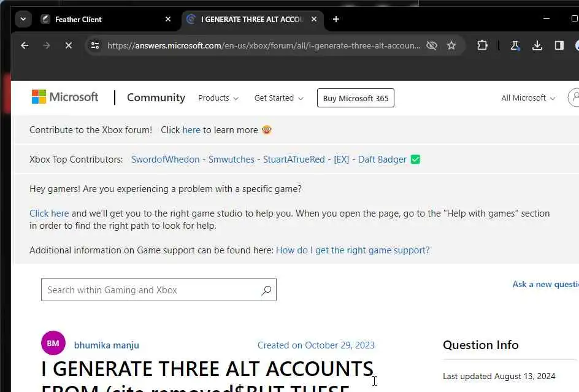This screenshot has width=579, height=392.
Task: Click 'Created on October 29, 2023' text
Action: click(x=316, y=345)
